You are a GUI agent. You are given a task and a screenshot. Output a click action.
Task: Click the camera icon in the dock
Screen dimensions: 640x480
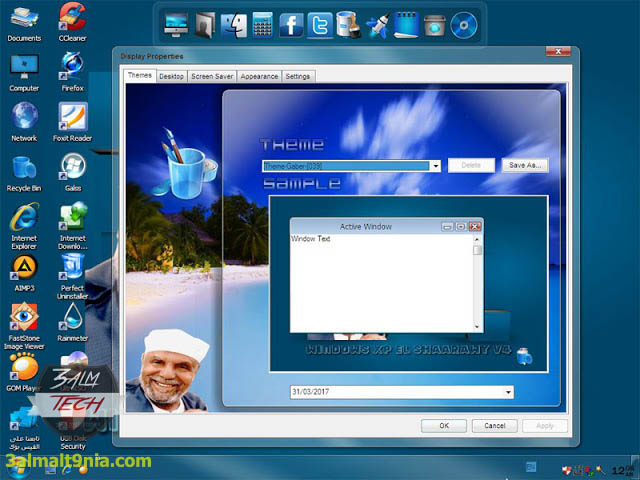(x=435, y=26)
